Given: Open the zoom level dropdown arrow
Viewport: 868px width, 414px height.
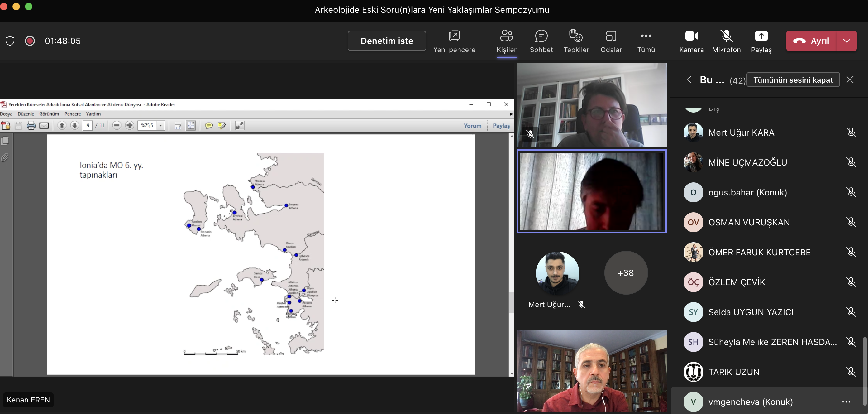Looking at the screenshot, I should point(161,125).
